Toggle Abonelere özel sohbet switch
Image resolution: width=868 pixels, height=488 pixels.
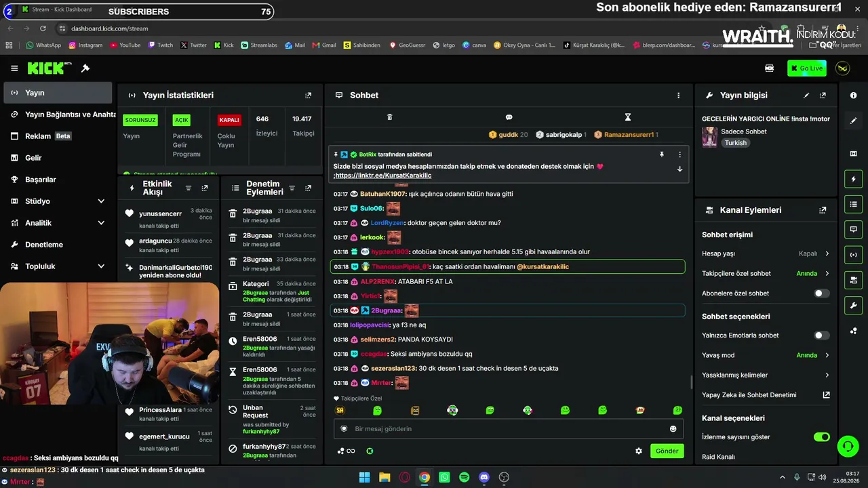pos(821,293)
